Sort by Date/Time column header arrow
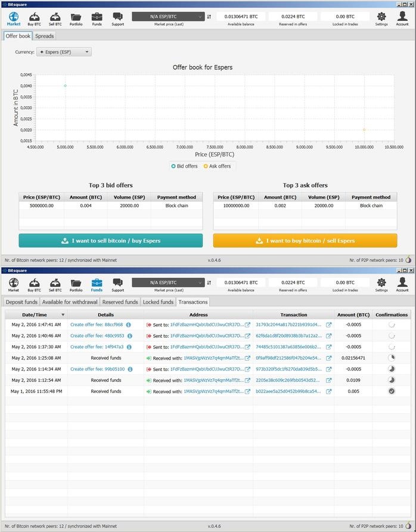416x532 pixels. [x=63, y=315]
